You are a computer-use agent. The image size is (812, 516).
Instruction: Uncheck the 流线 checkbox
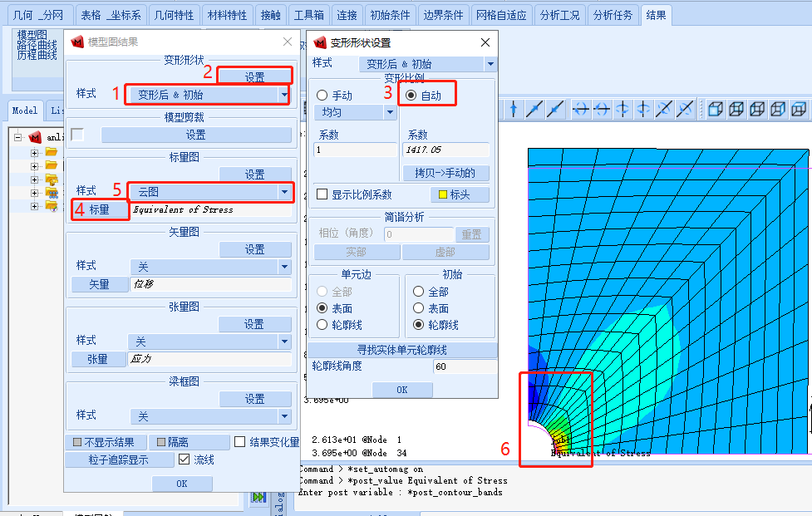click(x=184, y=459)
